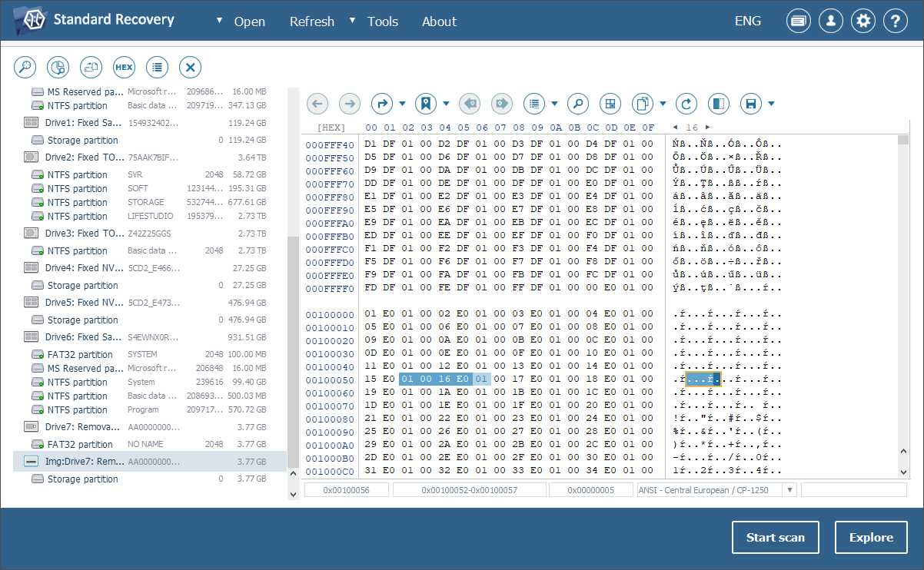Select Drive6: Fixed Sa... drive entry
The image size is (924, 570).
pyautogui.click(x=149, y=337)
